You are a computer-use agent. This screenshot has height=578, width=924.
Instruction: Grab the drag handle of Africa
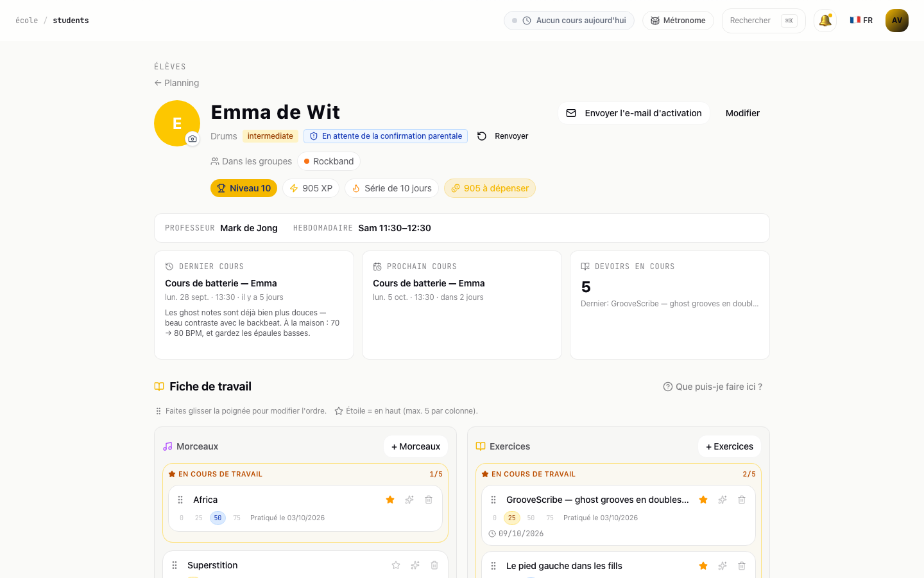pos(180,500)
